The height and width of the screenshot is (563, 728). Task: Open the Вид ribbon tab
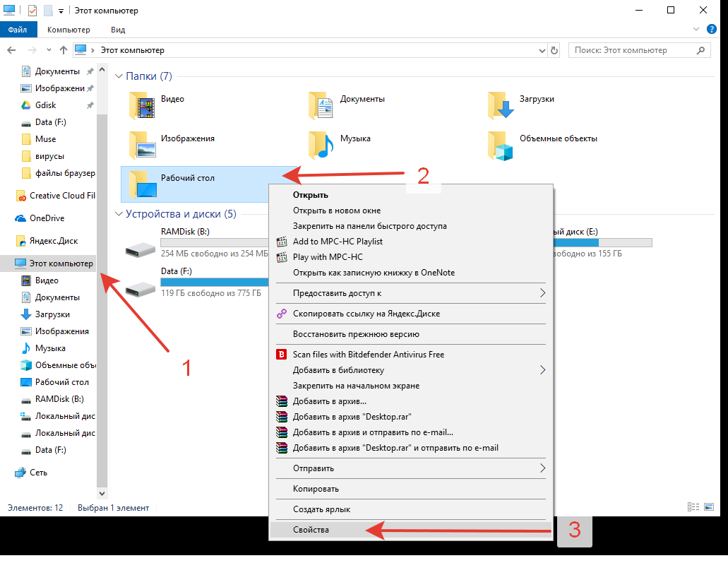point(118,30)
